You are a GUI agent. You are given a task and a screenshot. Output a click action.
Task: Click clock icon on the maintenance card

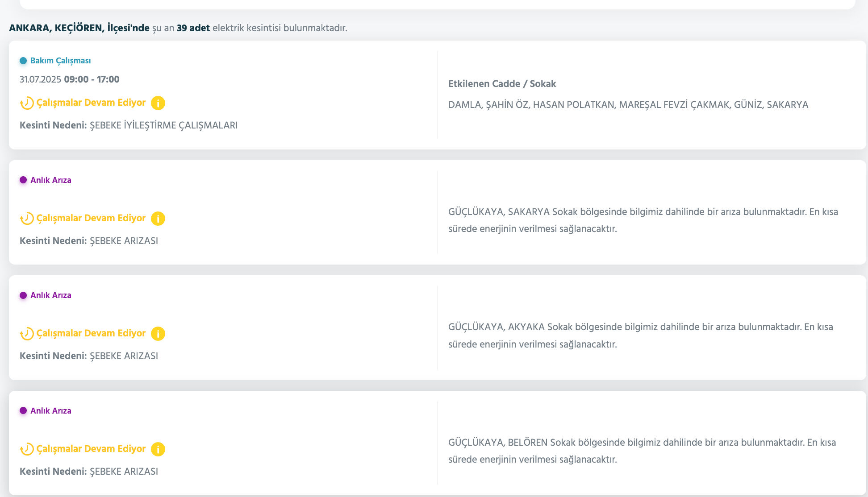coord(27,103)
